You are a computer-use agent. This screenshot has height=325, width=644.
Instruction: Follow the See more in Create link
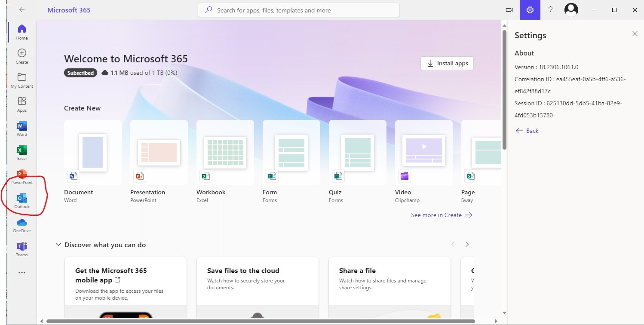pyautogui.click(x=442, y=215)
